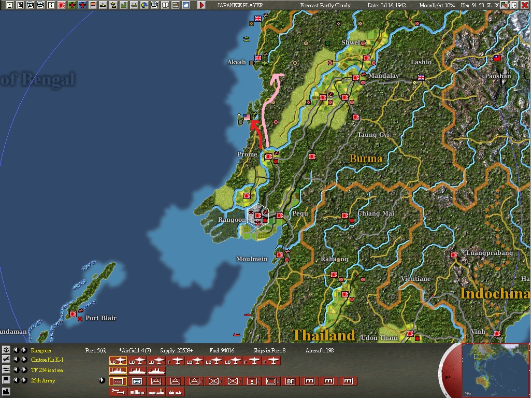
Task: Select the highlighted xxx army HQ unit
Action: 118,381
